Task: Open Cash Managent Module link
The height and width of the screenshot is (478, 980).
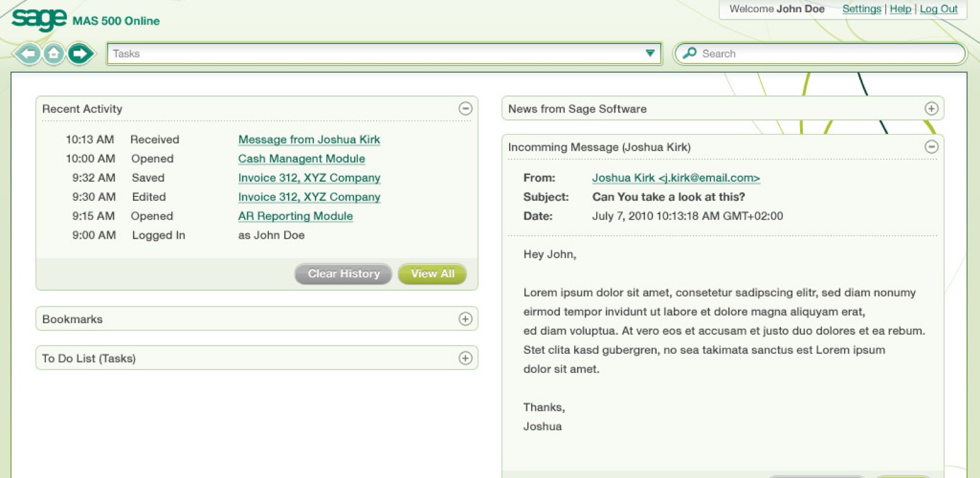Action: 301,159
